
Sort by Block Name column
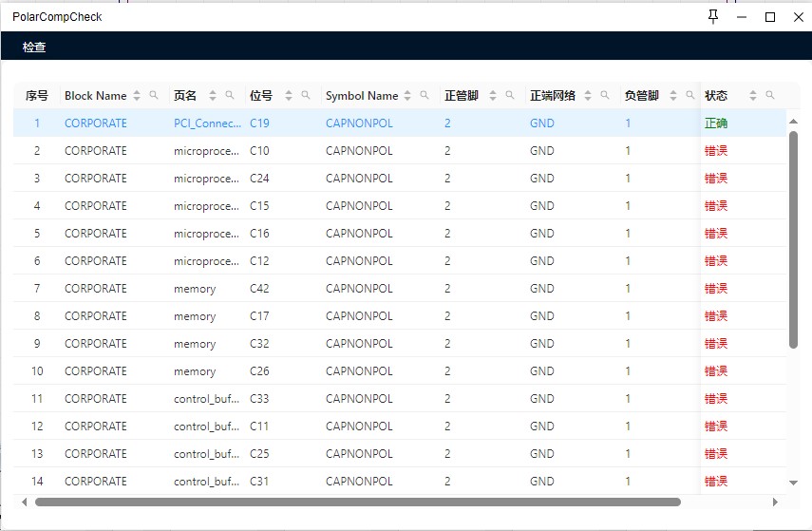(137, 95)
